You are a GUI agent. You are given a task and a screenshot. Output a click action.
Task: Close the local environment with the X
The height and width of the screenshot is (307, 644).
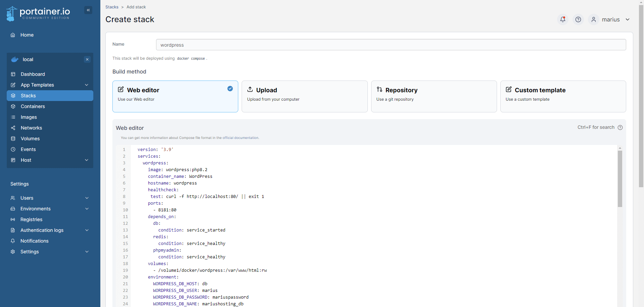tap(87, 59)
